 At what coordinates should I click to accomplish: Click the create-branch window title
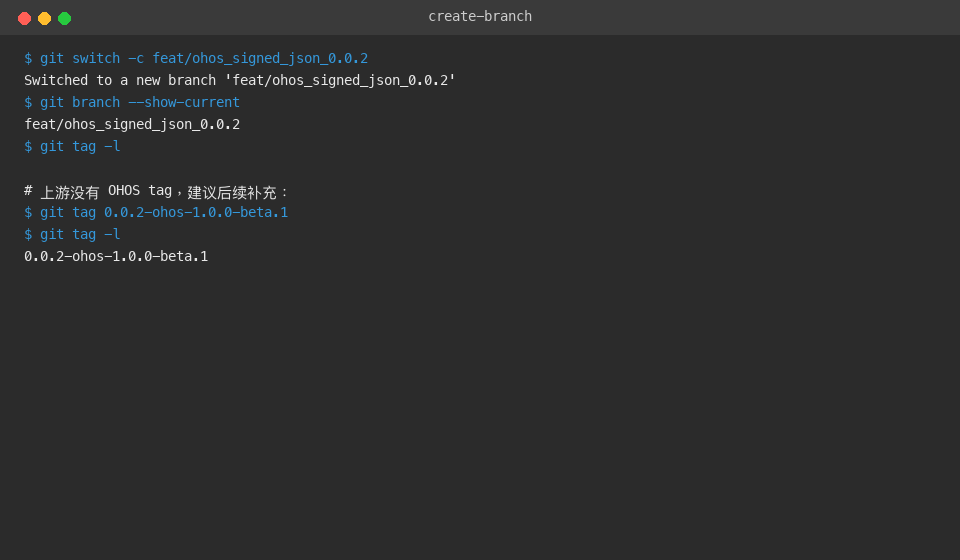click(x=480, y=17)
